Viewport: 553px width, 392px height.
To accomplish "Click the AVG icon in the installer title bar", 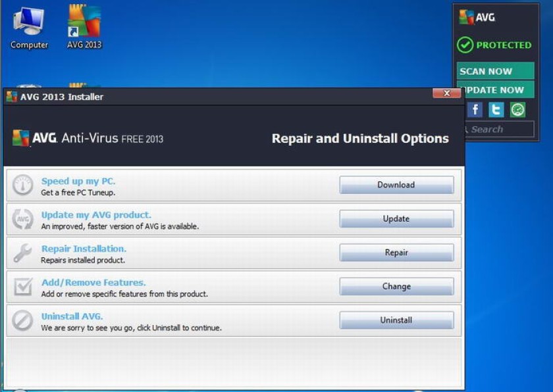I will 12,97.
